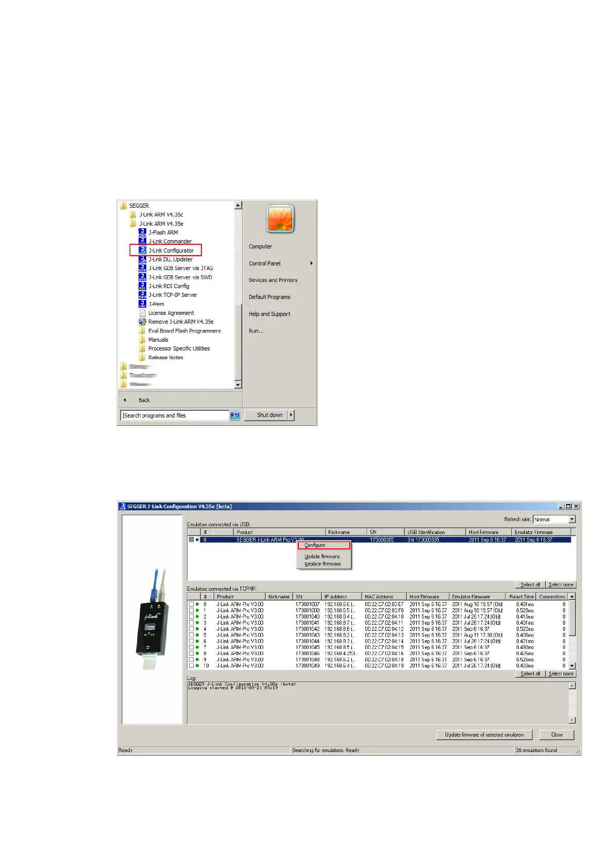Sort TCP/IP list by Connections column
Viewport: 613px width, 868px height.
click(x=552, y=596)
